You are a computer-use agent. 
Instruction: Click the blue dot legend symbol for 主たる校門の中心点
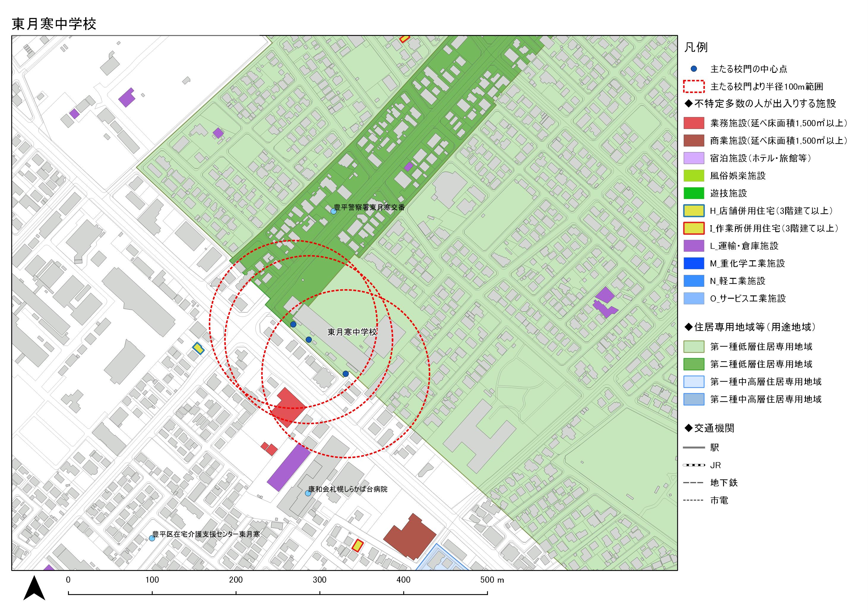694,69
